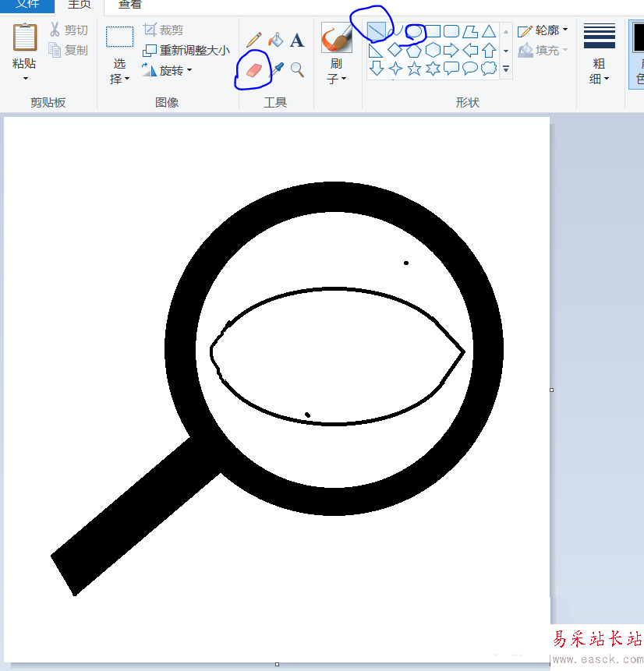Switch to the 查看 tab
644x671 pixels.
[130, 5]
